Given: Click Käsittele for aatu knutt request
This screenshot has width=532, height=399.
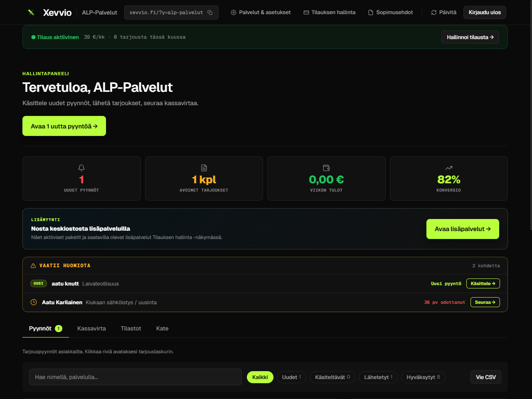Looking at the screenshot, I should click(x=483, y=283).
